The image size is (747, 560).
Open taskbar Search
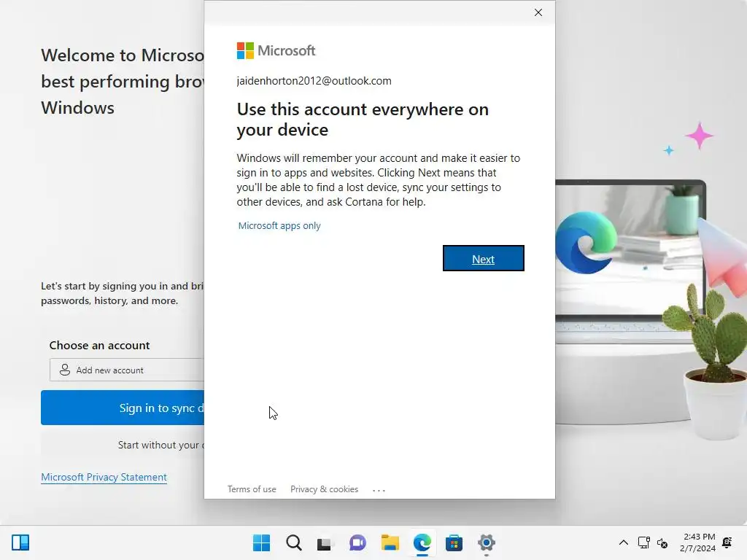(x=294, y=542)
